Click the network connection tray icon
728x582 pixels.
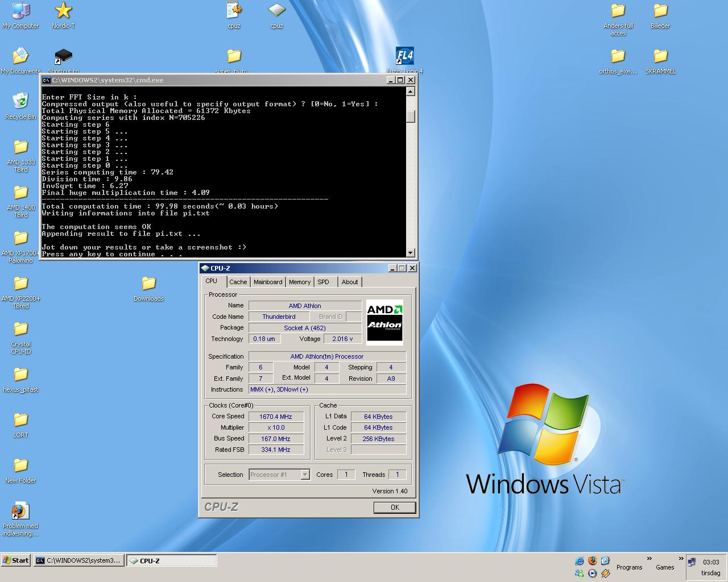(692, 562)
